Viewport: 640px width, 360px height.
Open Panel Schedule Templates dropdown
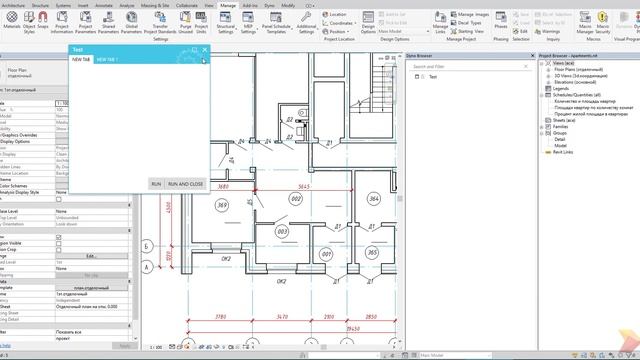[276, 22]
